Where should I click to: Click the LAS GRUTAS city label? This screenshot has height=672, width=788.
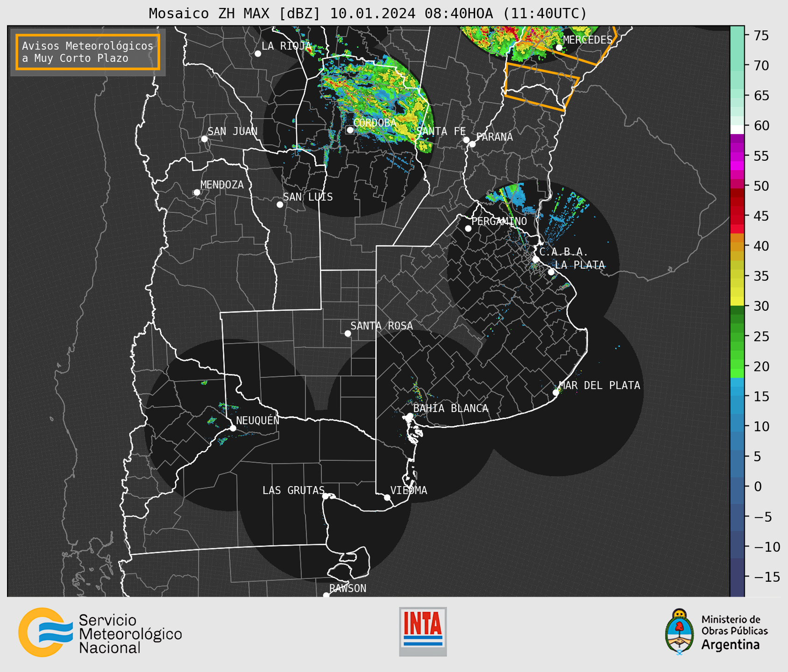(293, 490)
